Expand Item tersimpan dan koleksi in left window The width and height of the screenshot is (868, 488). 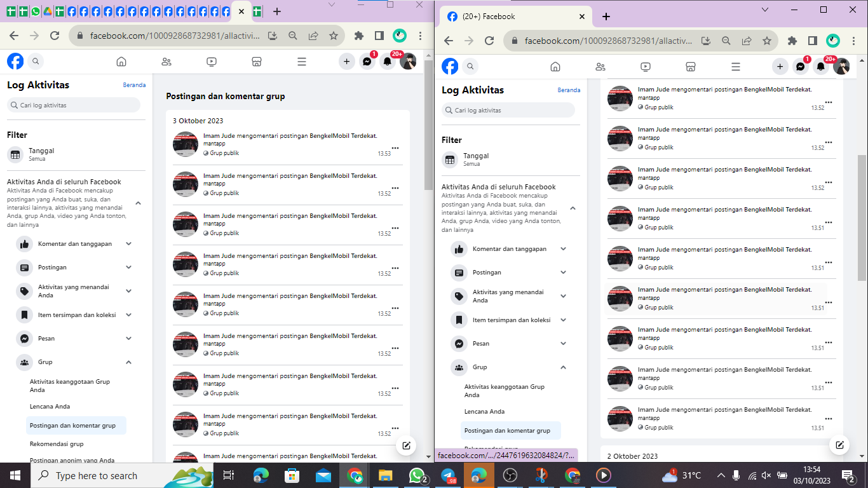tap(128, 315)
